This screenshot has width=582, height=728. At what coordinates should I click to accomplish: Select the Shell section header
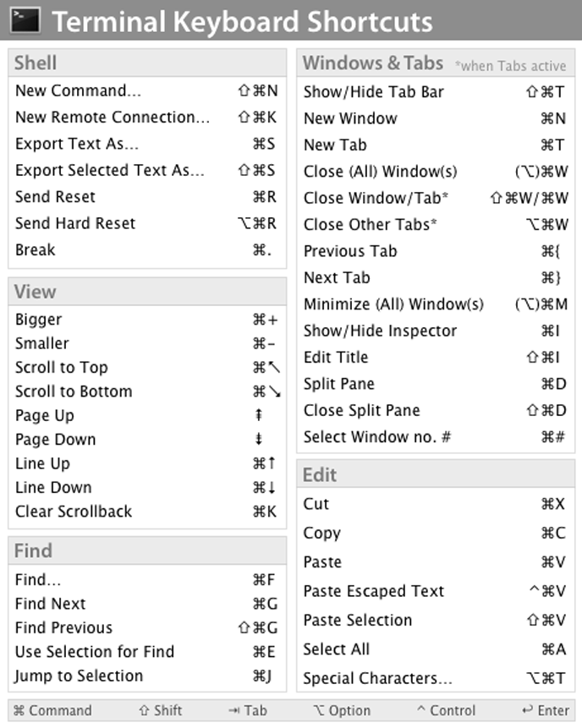click(36, 63)
